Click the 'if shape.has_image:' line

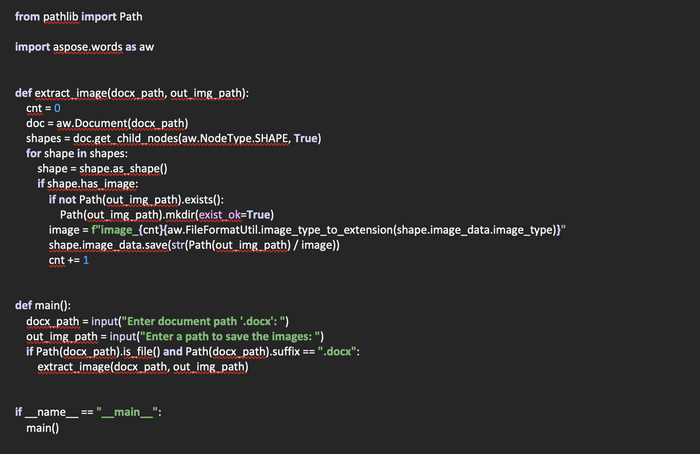tap(88, 184)
